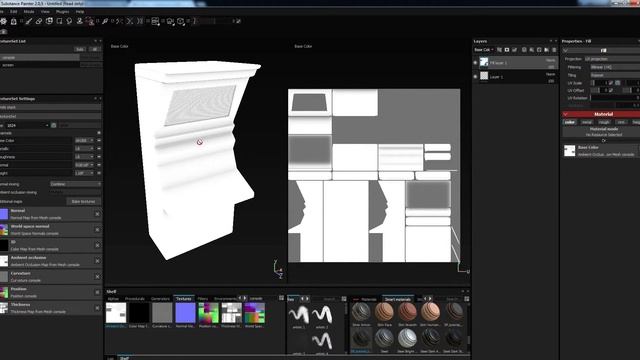Click the gear icon at toolbar start
The image size is (640, 360).
4,21
